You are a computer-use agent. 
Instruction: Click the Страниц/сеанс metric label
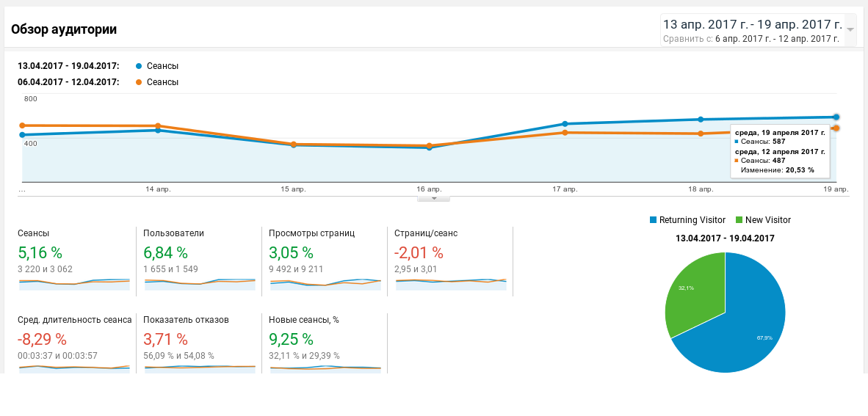click(426, 233)
